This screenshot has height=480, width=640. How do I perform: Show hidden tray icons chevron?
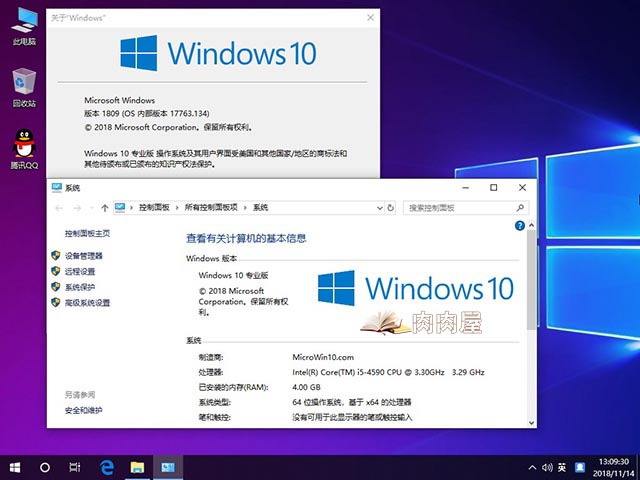click(532, 467)
